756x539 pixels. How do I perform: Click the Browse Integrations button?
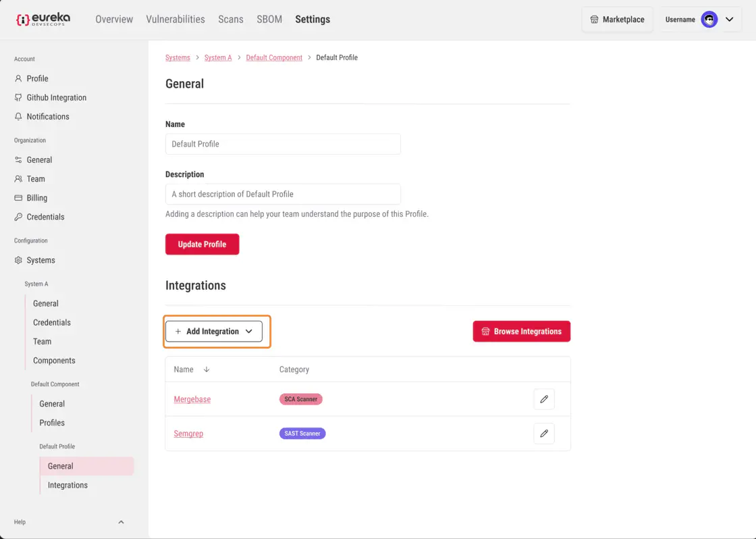tap(521, 332)
